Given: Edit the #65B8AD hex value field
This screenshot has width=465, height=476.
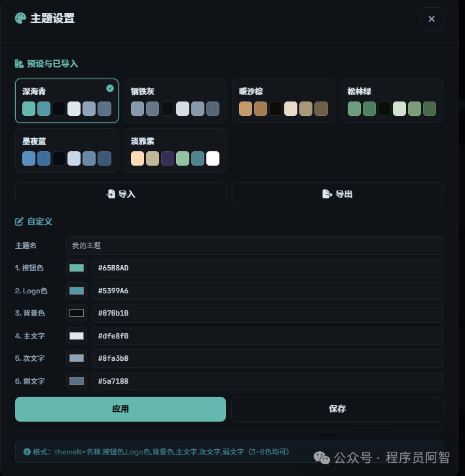Looking at the screenshot, I should 268,268.
